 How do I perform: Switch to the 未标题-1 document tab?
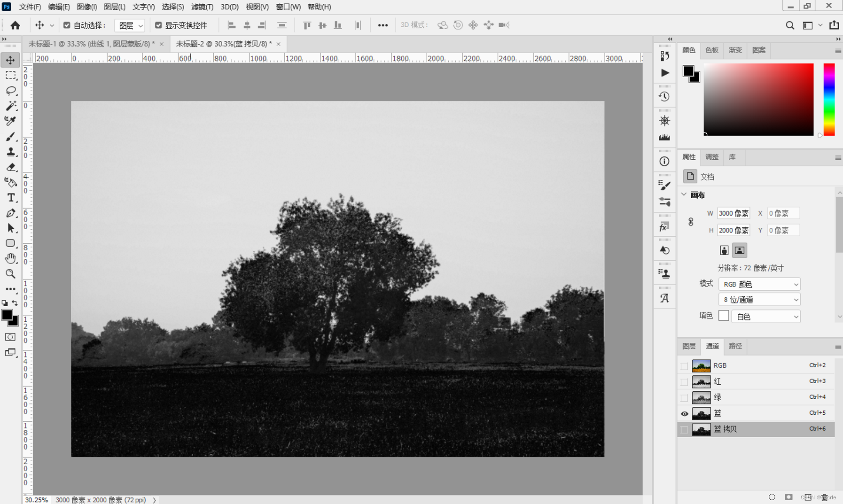click(x=92, y=44)
